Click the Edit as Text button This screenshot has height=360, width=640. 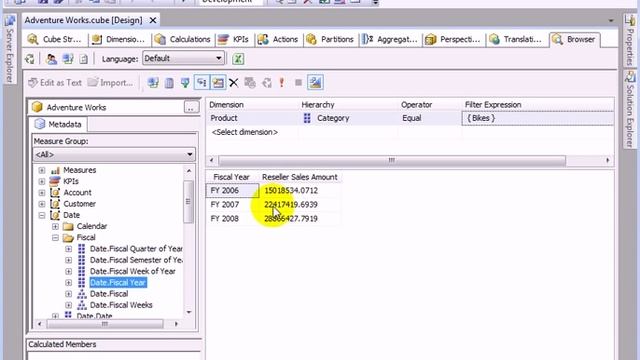click(x=55, y=83)
